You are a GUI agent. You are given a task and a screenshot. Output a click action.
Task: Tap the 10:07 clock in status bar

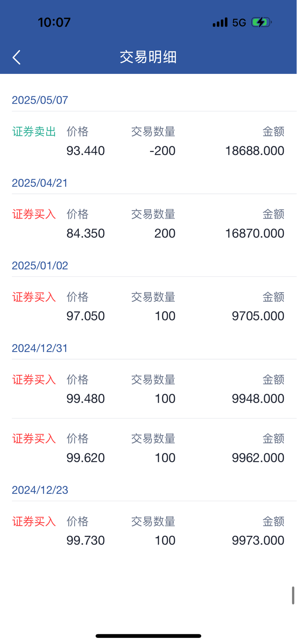54,22
